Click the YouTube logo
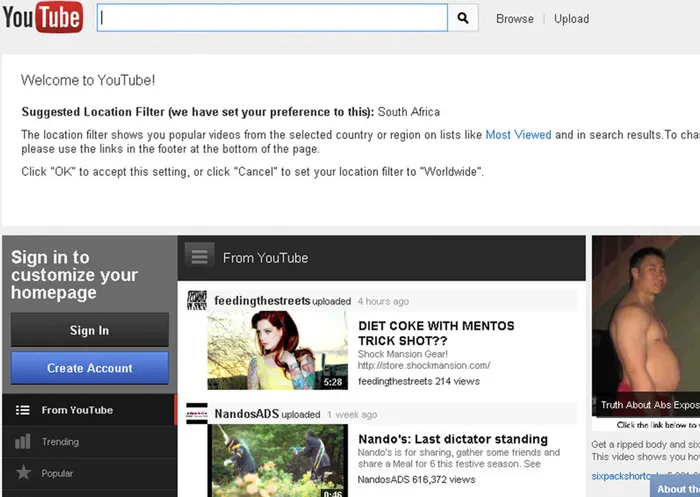Image resolution: width=700 pixels, height=497 pixels. pos(43,17)
